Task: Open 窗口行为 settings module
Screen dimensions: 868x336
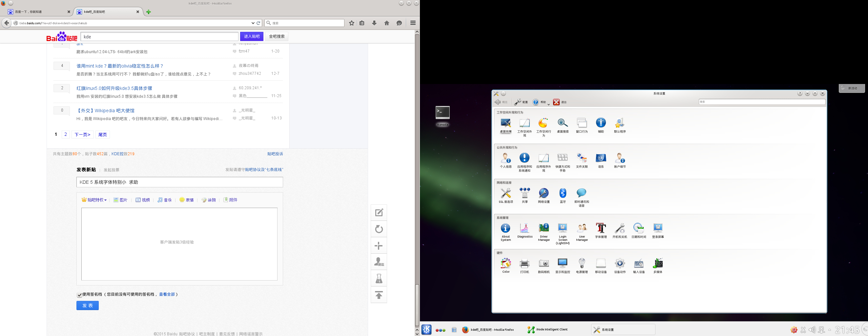Action: pos(582,125)
